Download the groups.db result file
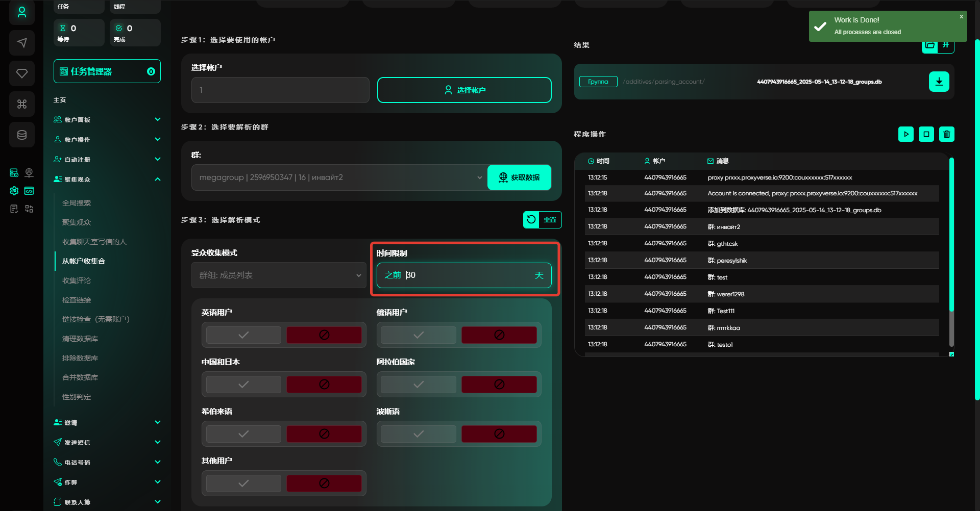This screenshot has height=511, width=980. tap(939, 82)
